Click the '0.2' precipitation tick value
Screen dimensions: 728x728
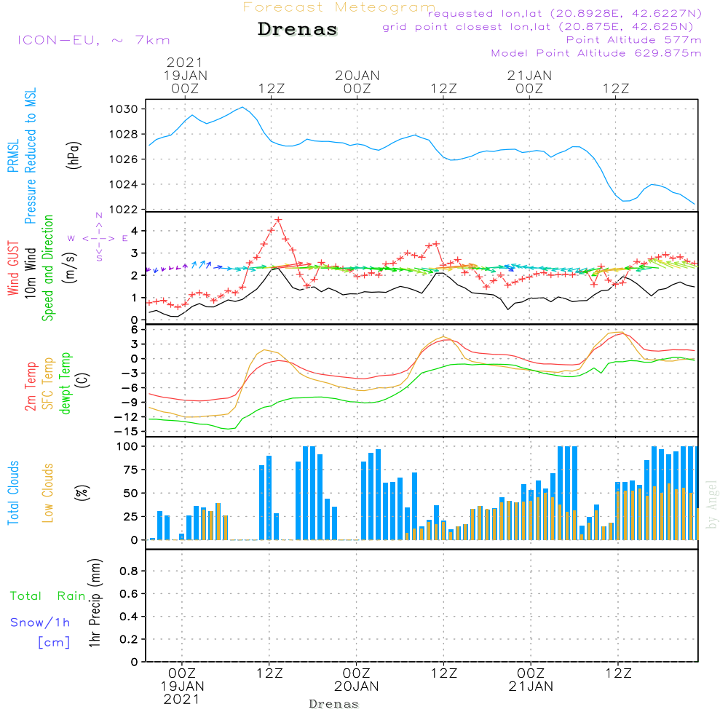(129, 639)
